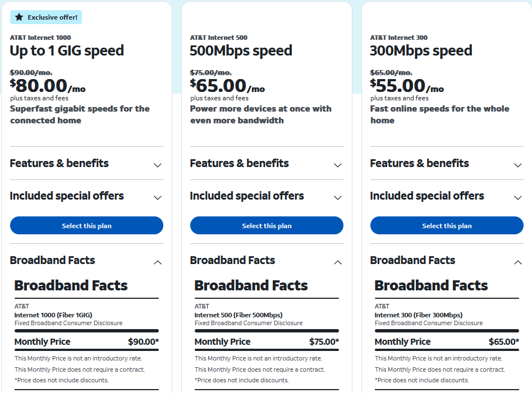Image resolution: width=532 pixels, height=393 pixels.
Task: Open Included special offers chevron for Internet 1000
Action: [158, 198]
